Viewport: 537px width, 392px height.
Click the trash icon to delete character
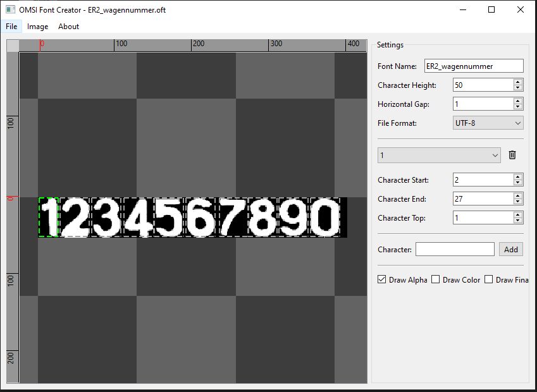[x=512, y=155]
